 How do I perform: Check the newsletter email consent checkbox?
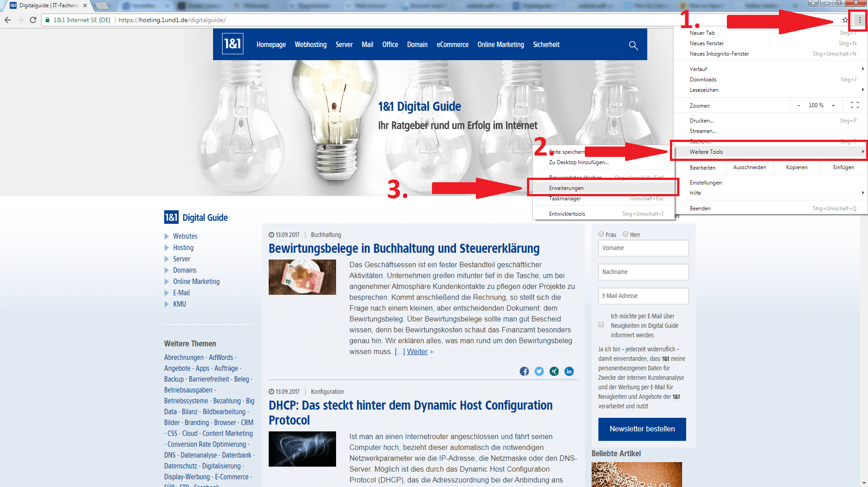(601, 324)
